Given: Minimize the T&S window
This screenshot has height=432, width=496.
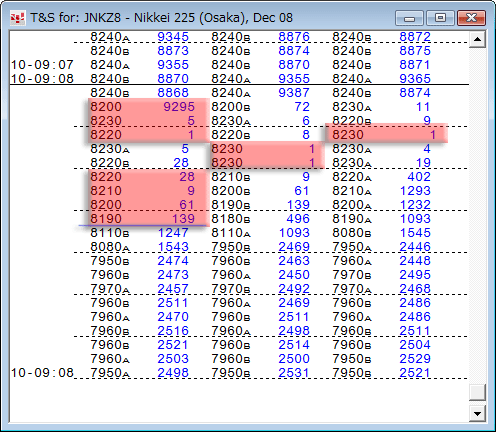Looking at the screenshot, I should click(409, 18).
